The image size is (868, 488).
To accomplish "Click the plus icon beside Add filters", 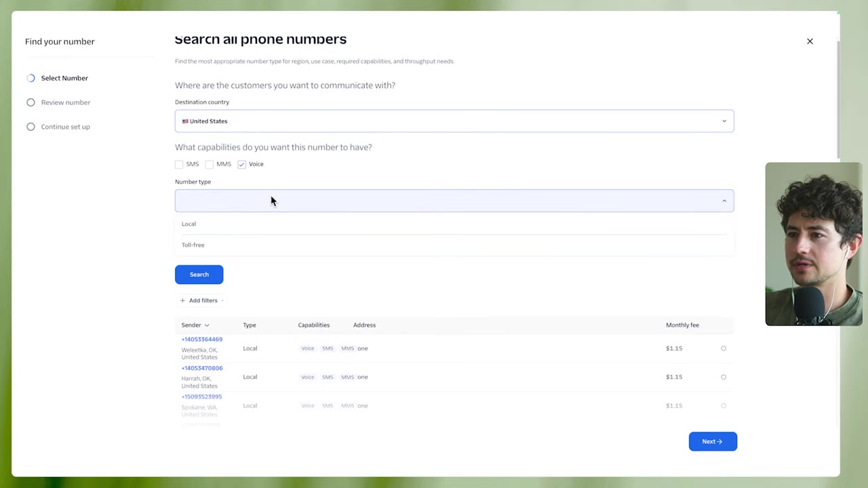I will 182,300.
